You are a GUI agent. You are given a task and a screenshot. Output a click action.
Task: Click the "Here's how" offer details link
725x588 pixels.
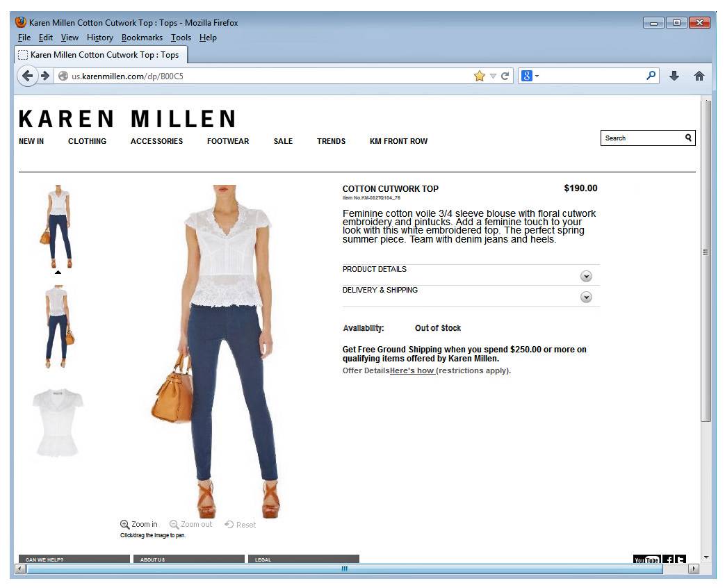[x=412, y=370]
